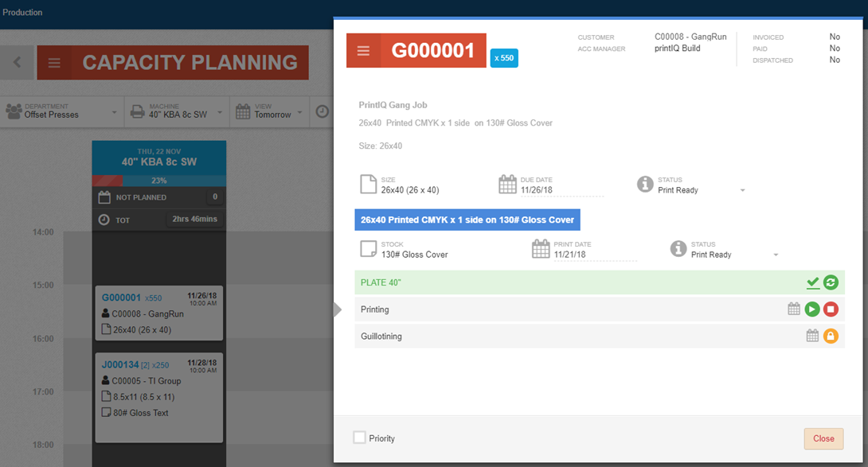
Task: Click the blue 26x40 Printed CMYK part header
Action: pos(467,220)
